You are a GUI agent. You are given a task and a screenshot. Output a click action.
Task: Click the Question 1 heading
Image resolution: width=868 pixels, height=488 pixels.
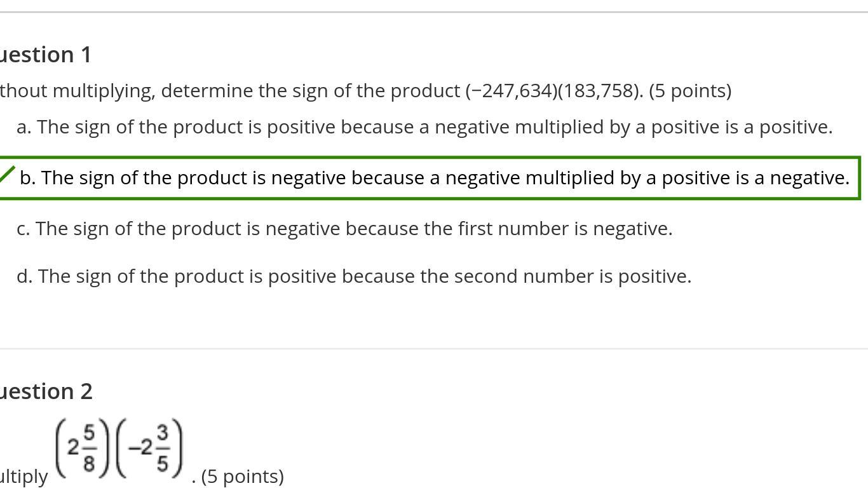46,55
